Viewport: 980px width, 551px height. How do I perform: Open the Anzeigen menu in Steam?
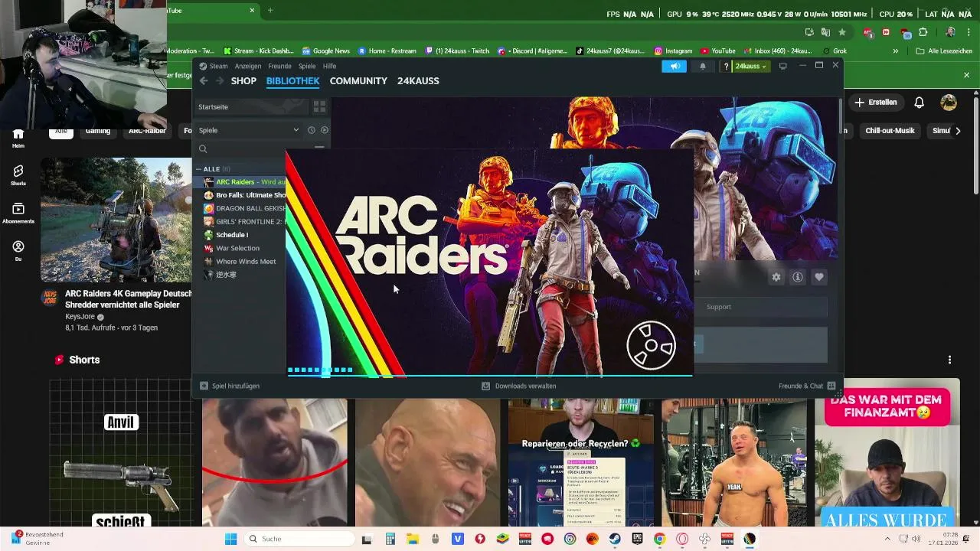point(248,66)
